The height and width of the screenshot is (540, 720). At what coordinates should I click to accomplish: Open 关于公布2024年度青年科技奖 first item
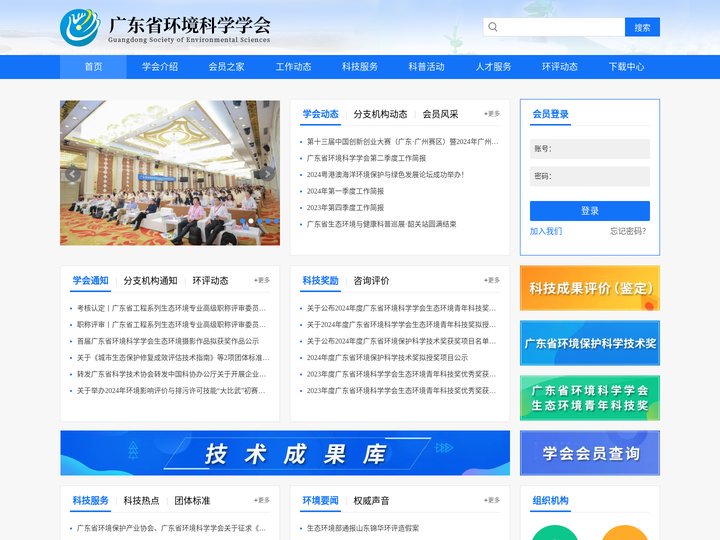(x=401, y=308)
